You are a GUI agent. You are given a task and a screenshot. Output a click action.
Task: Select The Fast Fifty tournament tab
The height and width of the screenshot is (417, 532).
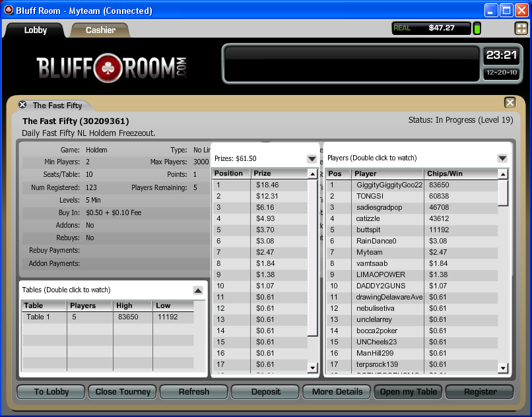57,106
